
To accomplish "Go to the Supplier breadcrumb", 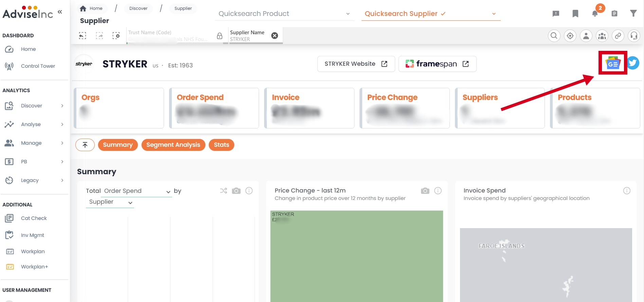I will point(183,8).
